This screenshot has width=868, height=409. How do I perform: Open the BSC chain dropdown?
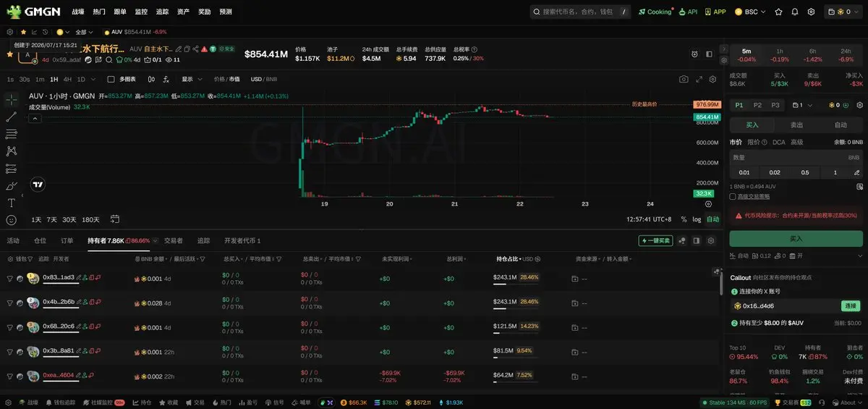pos(750,12)
